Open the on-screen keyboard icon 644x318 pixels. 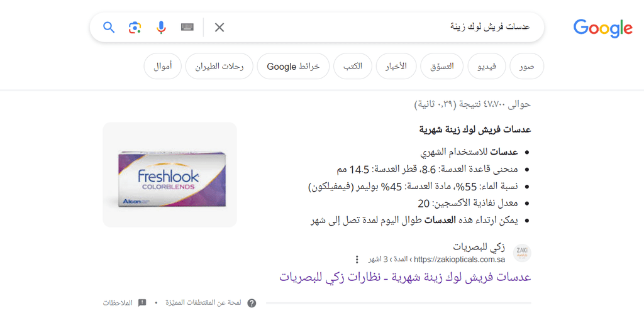click(x=187, y=28)
